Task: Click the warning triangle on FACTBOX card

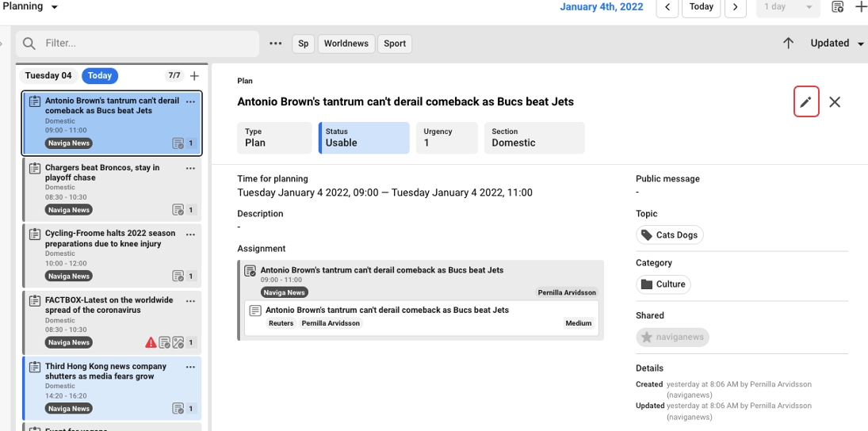Action: point(151,343)
